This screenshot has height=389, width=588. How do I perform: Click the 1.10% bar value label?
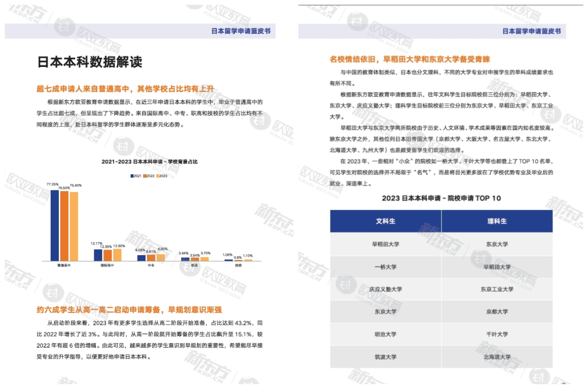click(x=248, y=256)
